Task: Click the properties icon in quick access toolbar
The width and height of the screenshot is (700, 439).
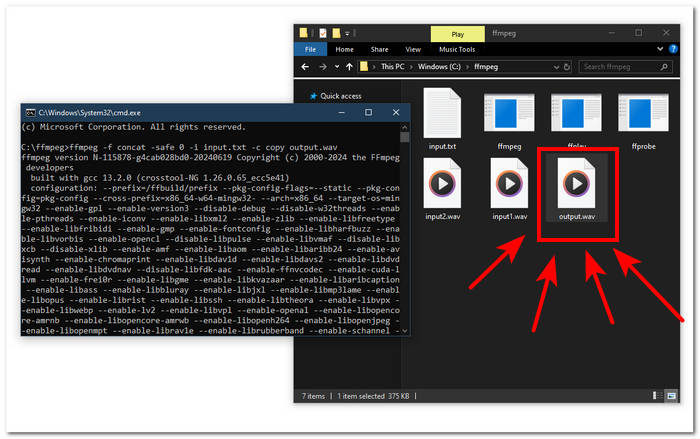Action: tap(323, 33)
